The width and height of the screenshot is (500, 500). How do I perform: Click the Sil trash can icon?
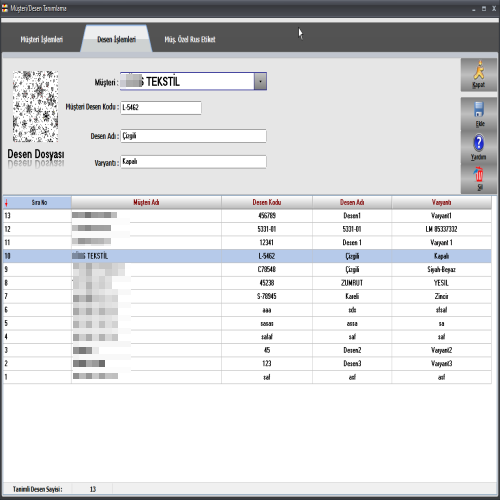coord(479,174)
